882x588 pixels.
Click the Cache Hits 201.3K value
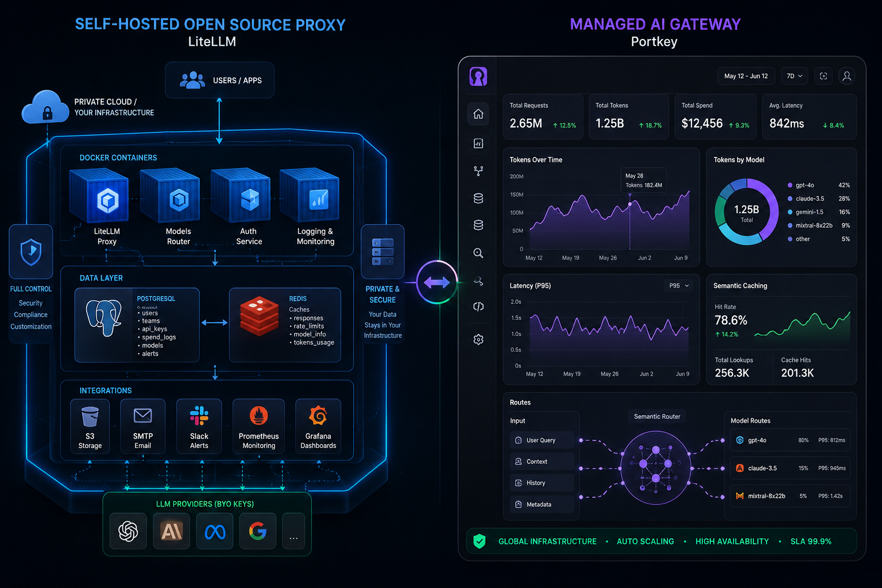797,373
